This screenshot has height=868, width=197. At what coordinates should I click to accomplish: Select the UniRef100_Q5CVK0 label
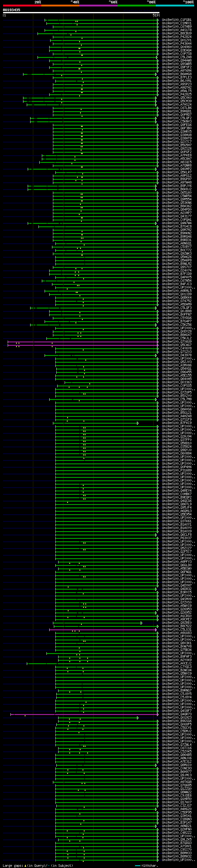(x=177, y=98)
